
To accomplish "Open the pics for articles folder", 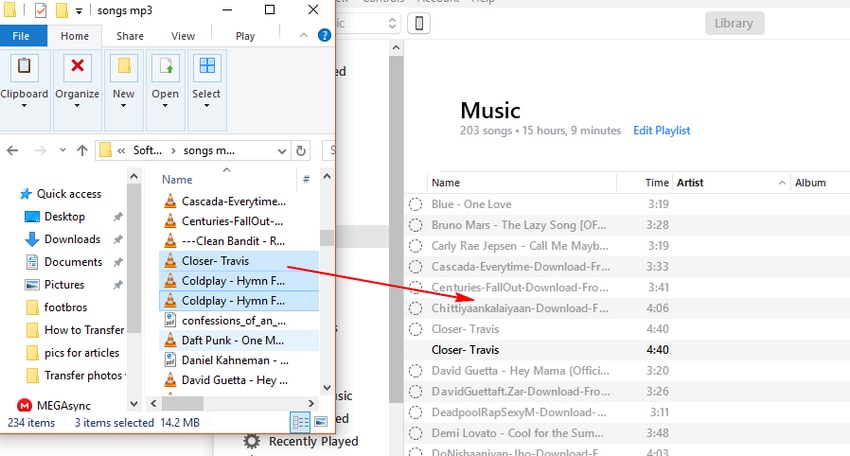I will [x=73, y=353].
